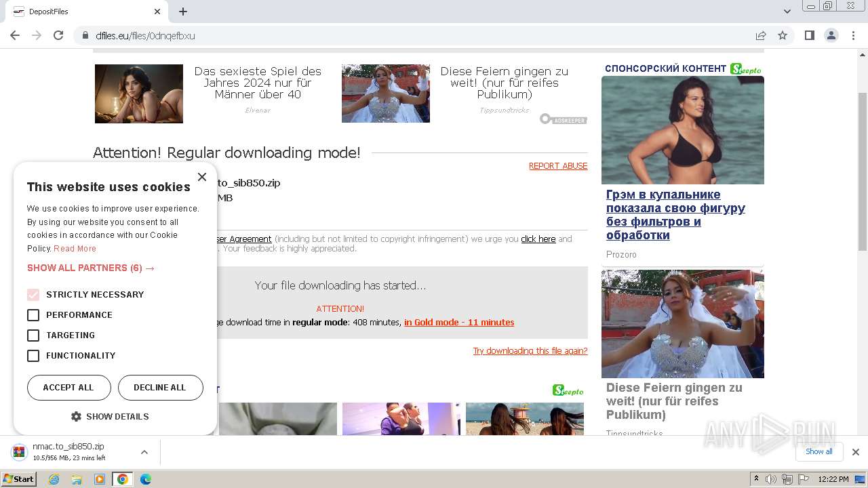The width and height of the screenshot is (868, 488).
Task: Reload the current page
Action: coord(58,35)
